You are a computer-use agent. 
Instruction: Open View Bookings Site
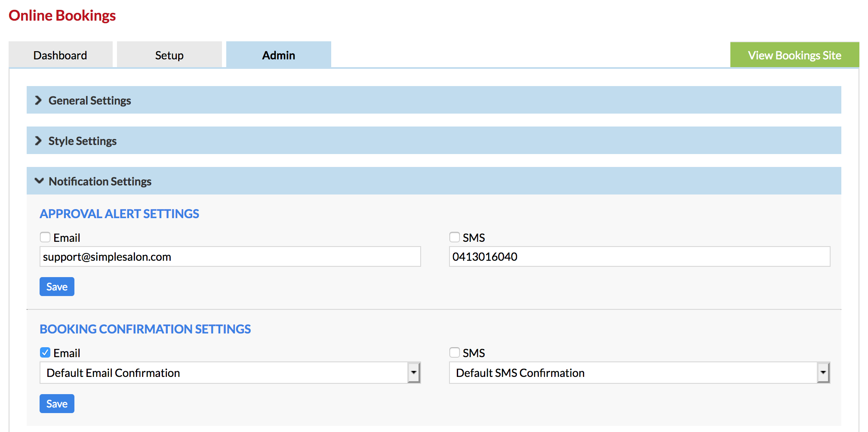coord(794,55)
